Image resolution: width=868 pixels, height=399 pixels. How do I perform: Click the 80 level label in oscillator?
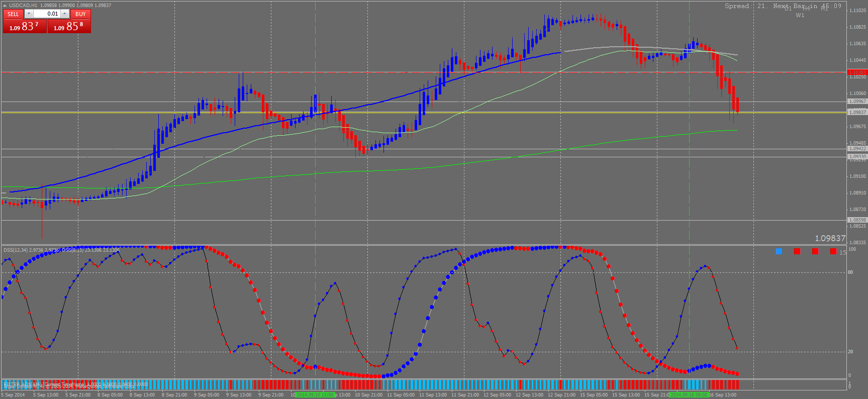850,272
